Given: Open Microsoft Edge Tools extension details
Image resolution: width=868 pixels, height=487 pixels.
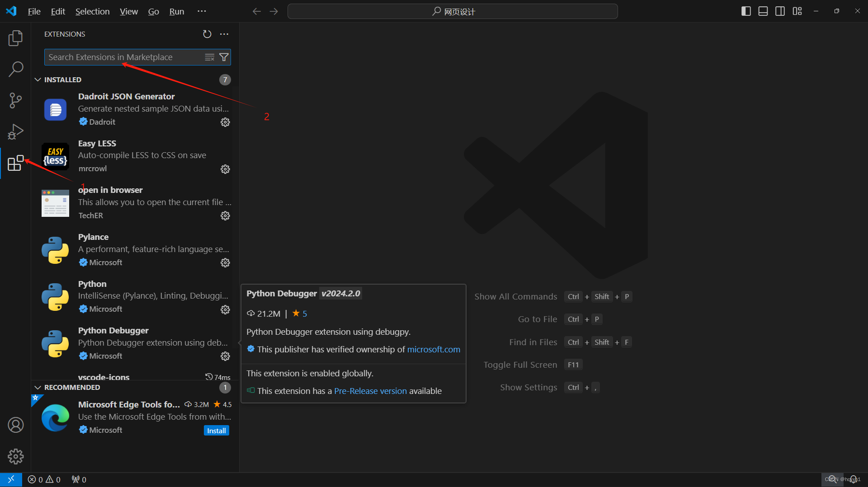Looking at the screenshot, I should tap(135, 417).
